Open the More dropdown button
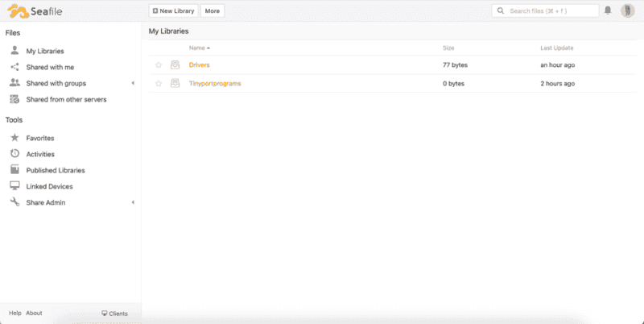The image size is (644, 324). click(212, 11)
